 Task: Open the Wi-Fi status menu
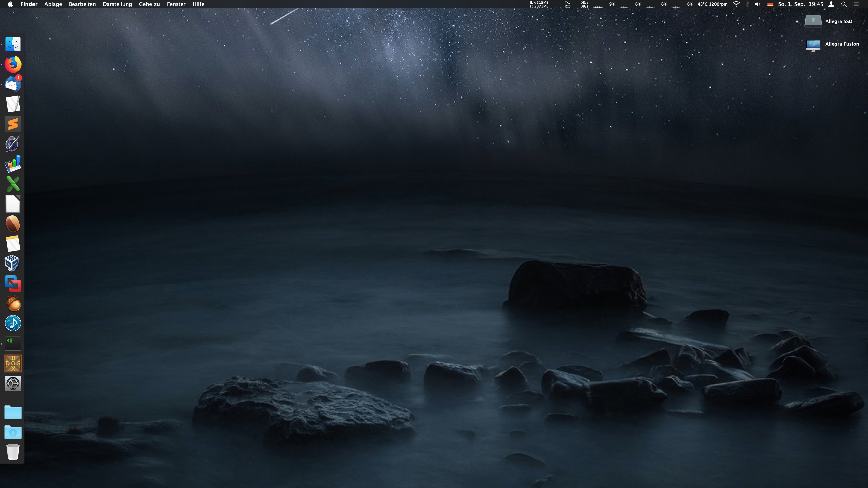[736, 4]
